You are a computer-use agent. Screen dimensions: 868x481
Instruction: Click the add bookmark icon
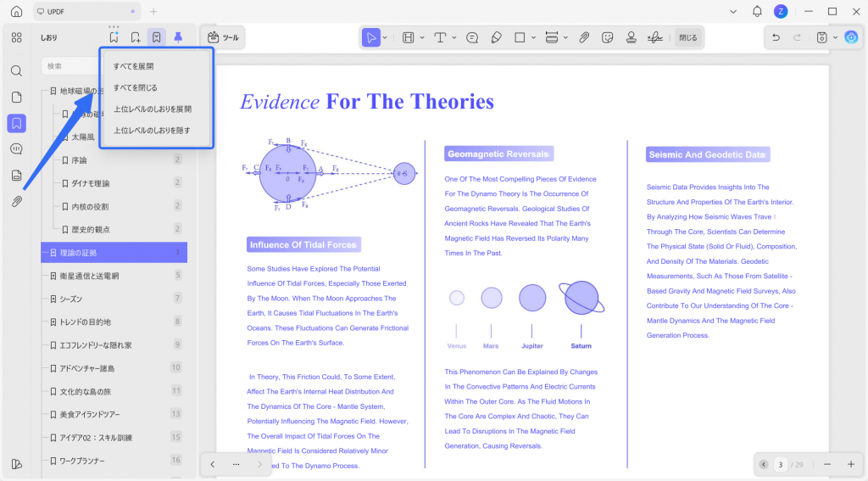click(114, 37)
